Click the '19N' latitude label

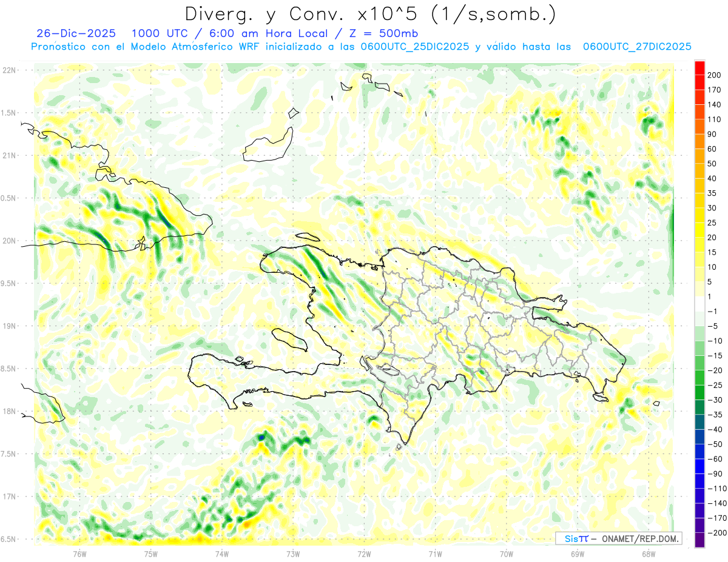(8, 326)
